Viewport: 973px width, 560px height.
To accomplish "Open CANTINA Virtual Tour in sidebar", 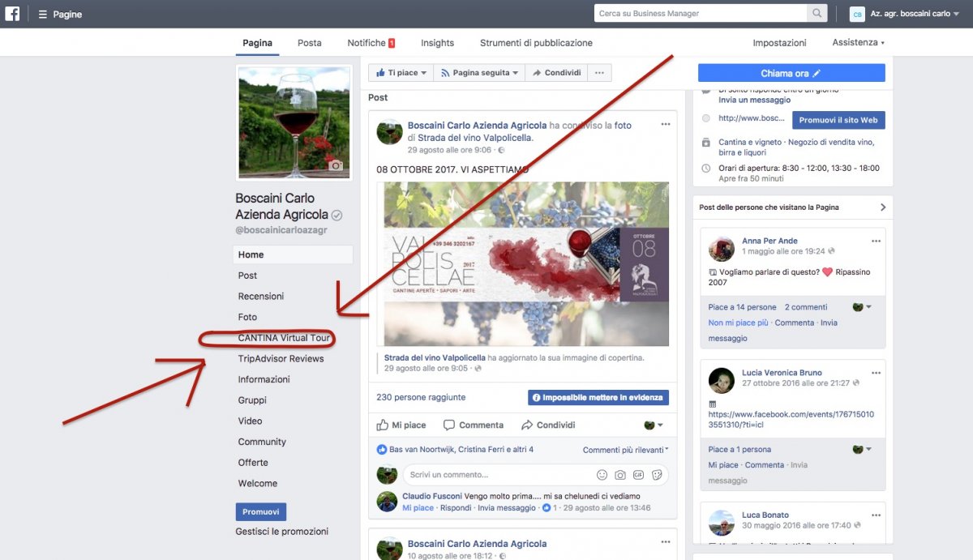I will (284, 338).
